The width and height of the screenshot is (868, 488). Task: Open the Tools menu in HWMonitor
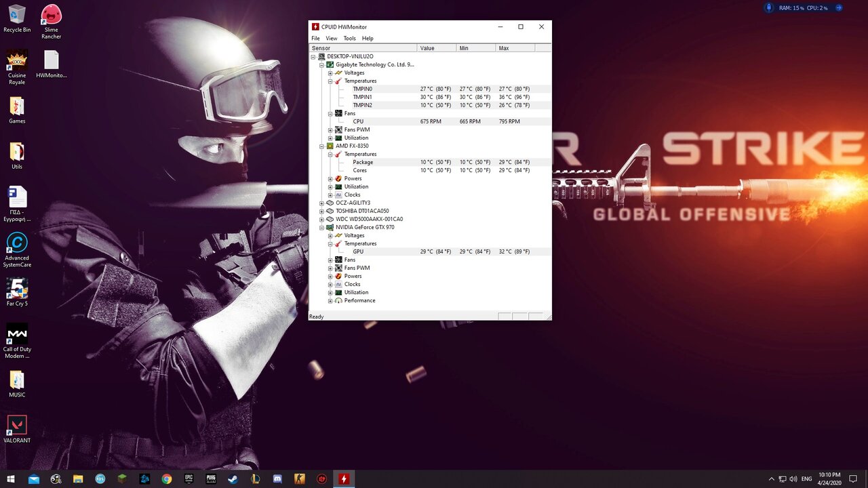click(x=349, y=39)
